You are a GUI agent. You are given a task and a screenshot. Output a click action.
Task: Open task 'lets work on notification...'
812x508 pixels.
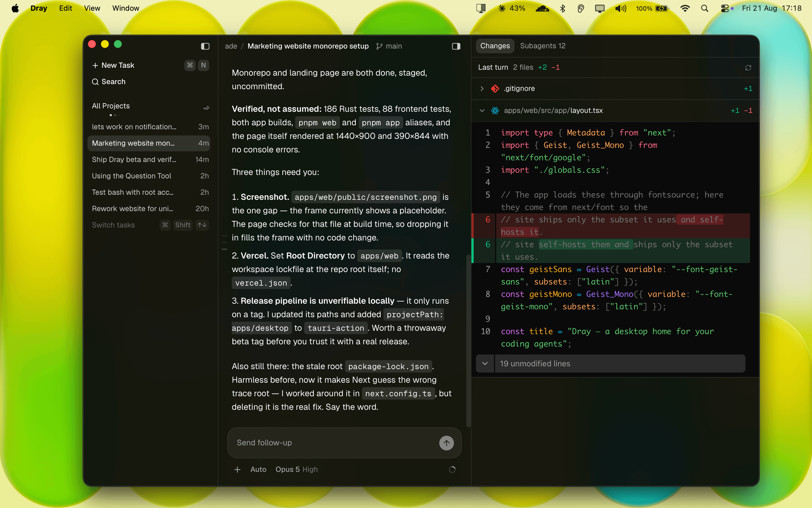click(x=149, y=127)
